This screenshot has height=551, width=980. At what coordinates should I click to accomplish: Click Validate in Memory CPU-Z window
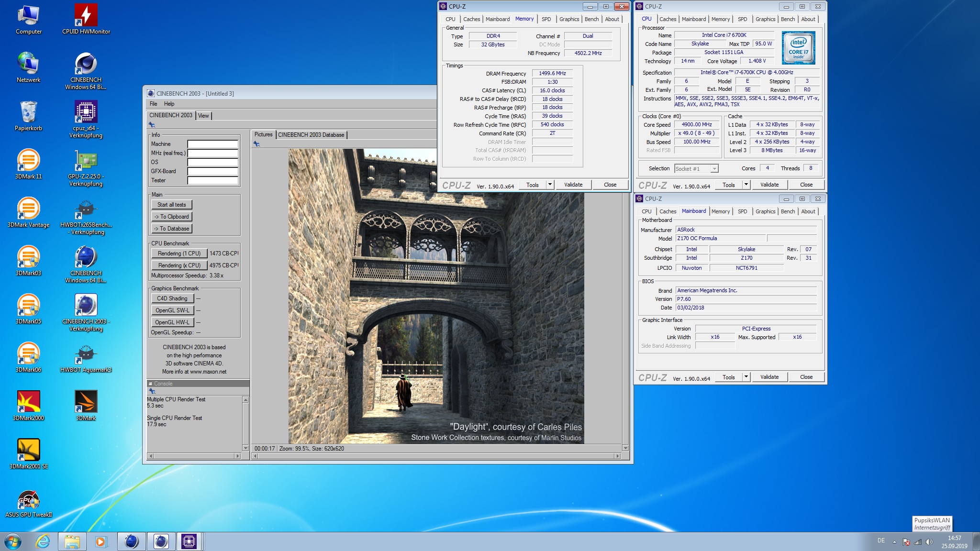(573, 185)
